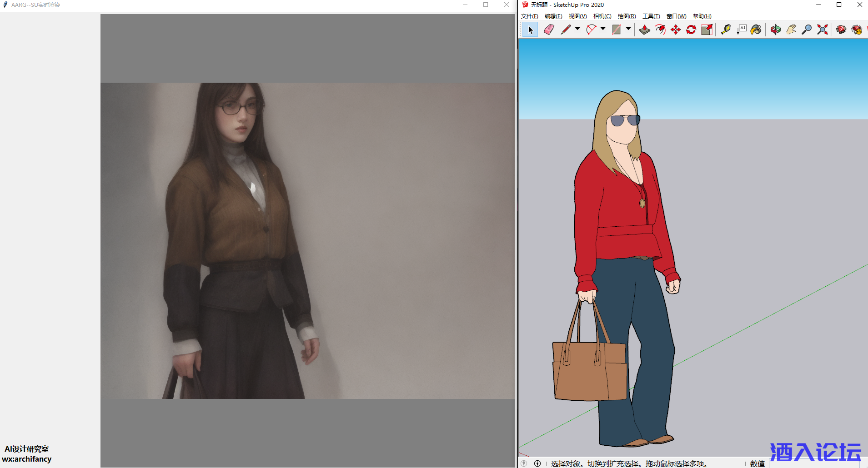
Task: Select the Pan hand tool
Action: click(x=791, y=30)
